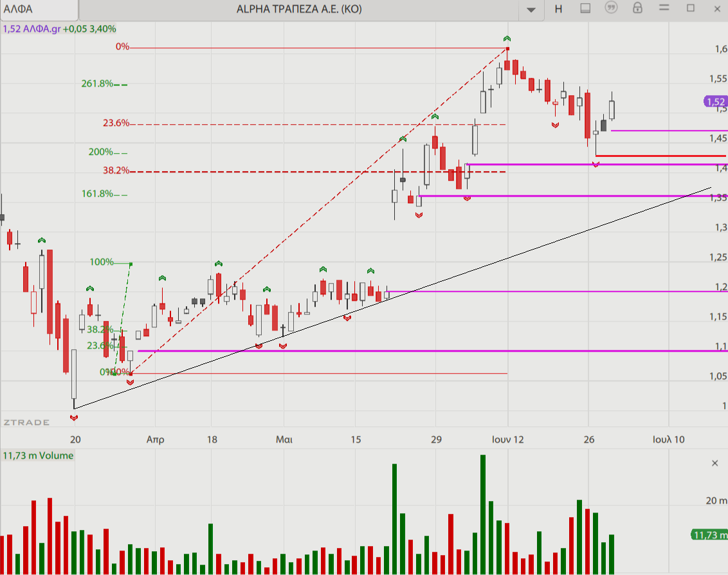Click the 11,73 m Volume indicator label

38,455
